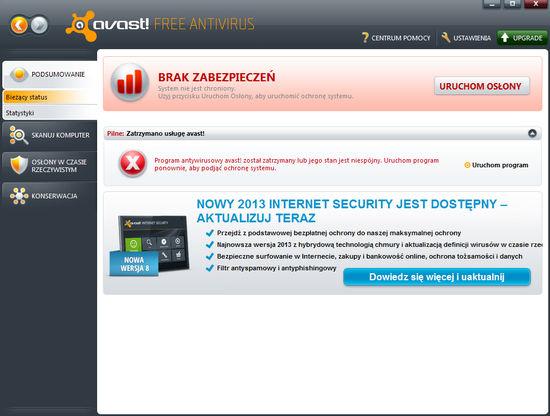The height and width of the screenshot is (416, 550).
Task: Open the Bieżący status sub-item
Action: point(49,97)
